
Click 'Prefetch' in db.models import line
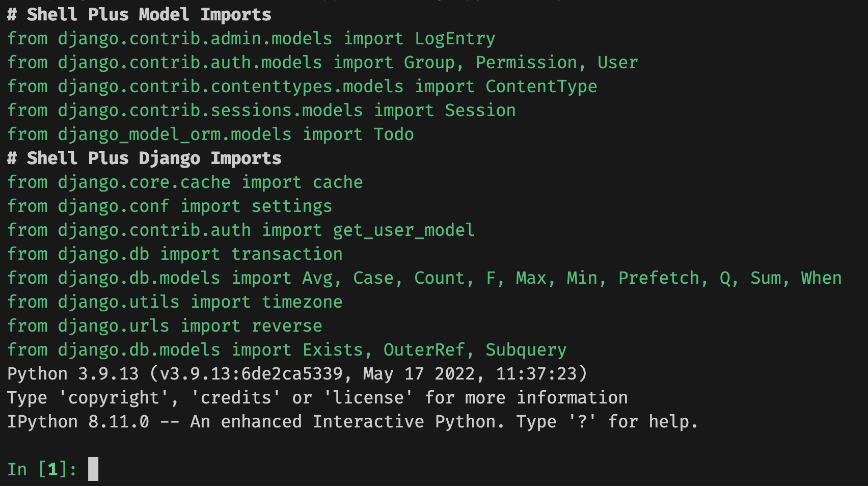click(659, 278)
